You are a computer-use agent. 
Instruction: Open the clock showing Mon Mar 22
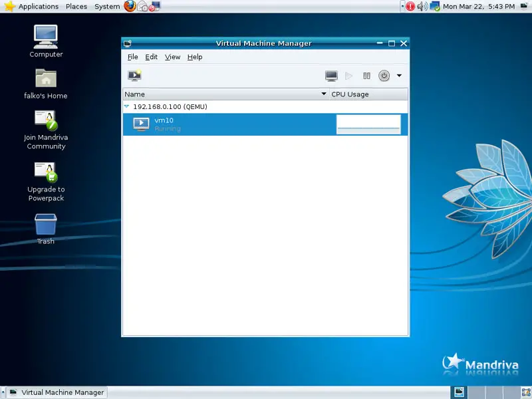(x=479, y=7)
